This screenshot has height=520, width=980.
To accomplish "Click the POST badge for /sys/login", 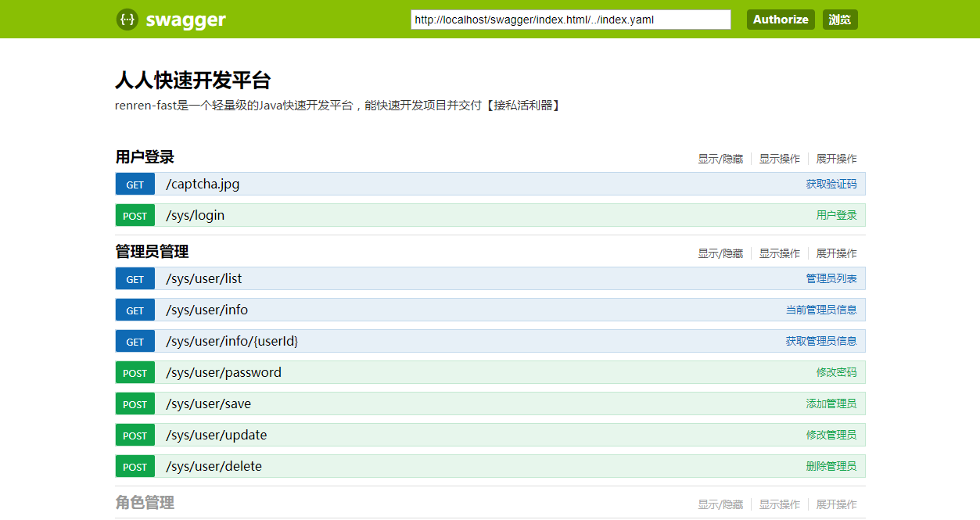I will [x=135, y=216].
